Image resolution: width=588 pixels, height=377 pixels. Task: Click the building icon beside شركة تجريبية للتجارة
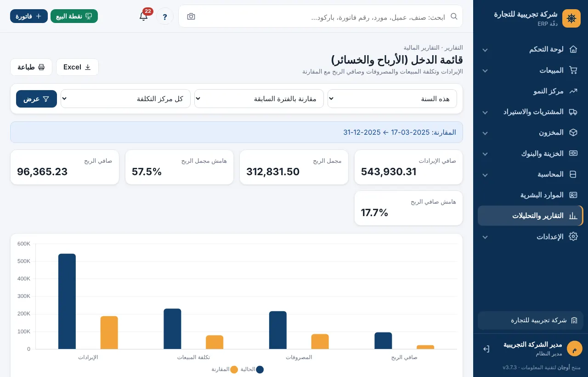(x=574, y=320)
